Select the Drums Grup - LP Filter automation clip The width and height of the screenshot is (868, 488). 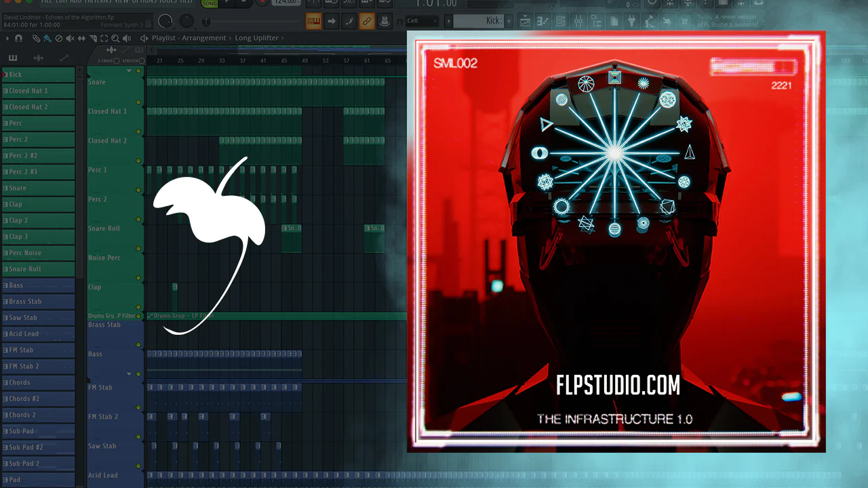[277, 316]
